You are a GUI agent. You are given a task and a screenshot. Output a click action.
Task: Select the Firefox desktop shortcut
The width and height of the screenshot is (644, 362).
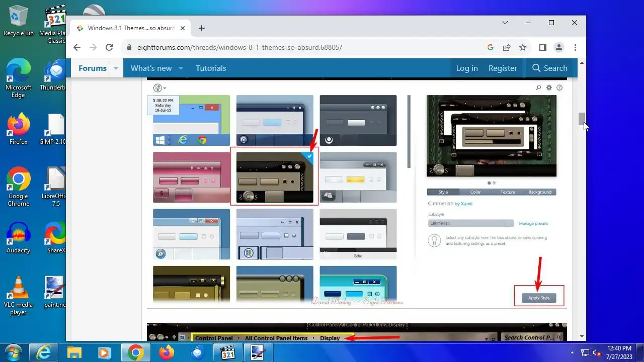point(19,130)
